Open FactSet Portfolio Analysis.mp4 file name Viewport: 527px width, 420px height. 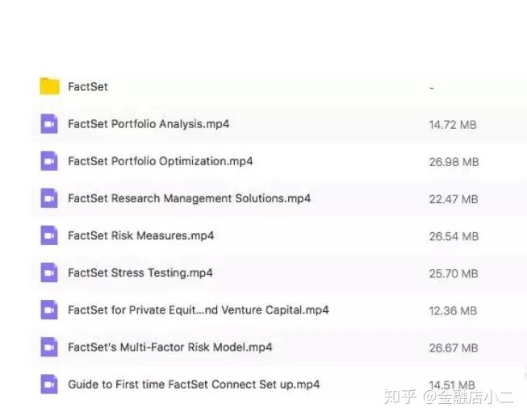click(x=148, y=124)
